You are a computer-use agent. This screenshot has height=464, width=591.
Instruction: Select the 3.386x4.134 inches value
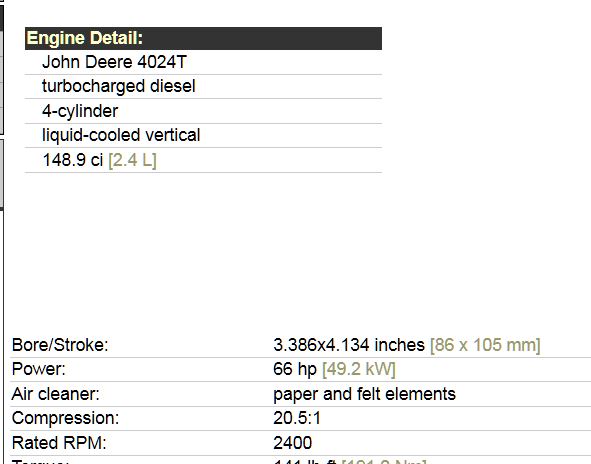(x=349, y=345)
